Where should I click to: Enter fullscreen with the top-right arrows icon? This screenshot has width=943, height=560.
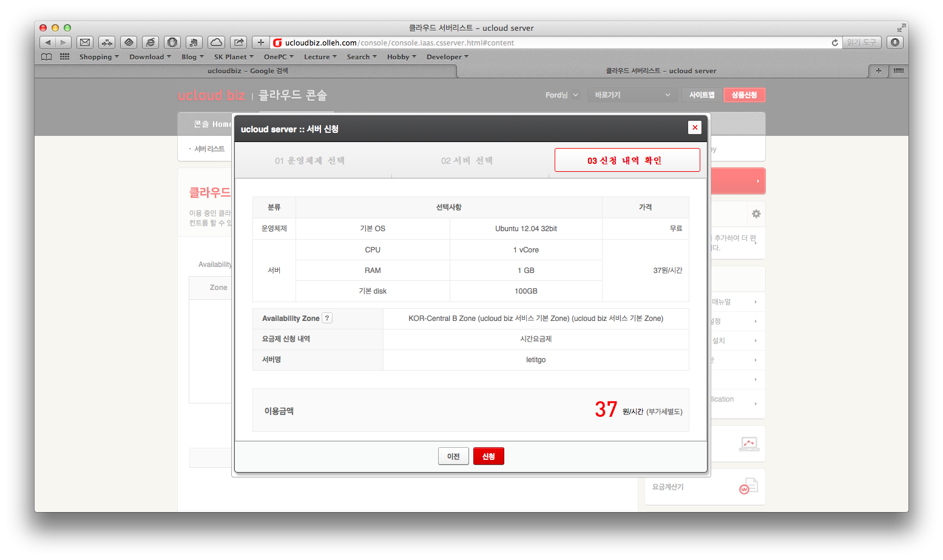pos(901,28)
